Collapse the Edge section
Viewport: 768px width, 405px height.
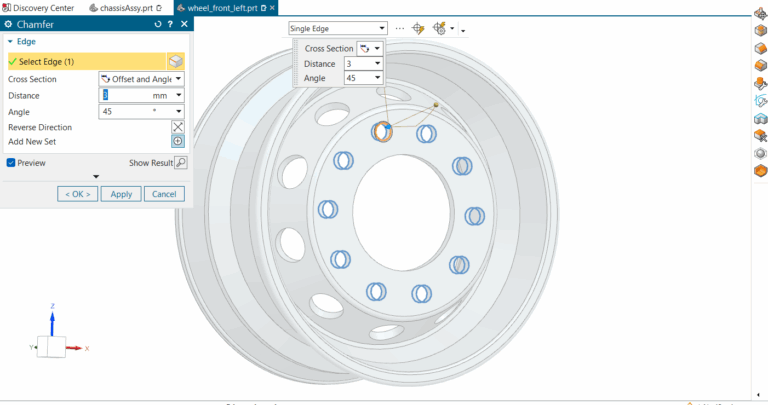(x=10, y=42)
